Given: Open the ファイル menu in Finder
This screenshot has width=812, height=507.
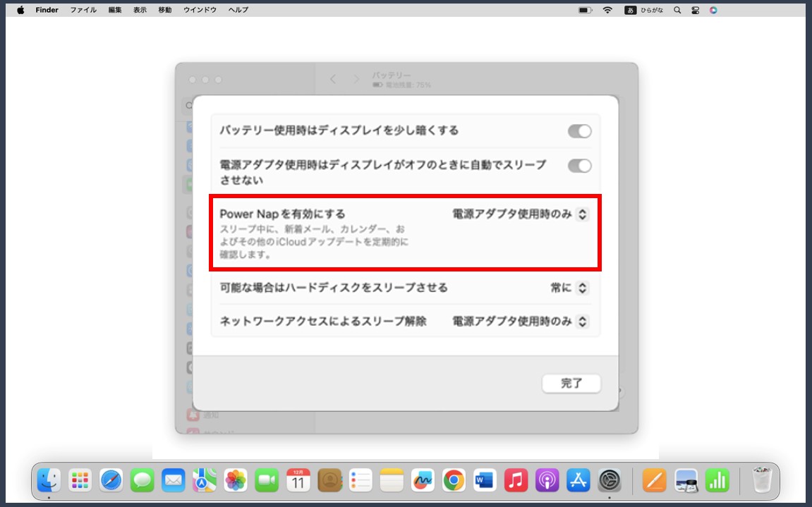Looking at the screenshot, I should pos(84,10).
